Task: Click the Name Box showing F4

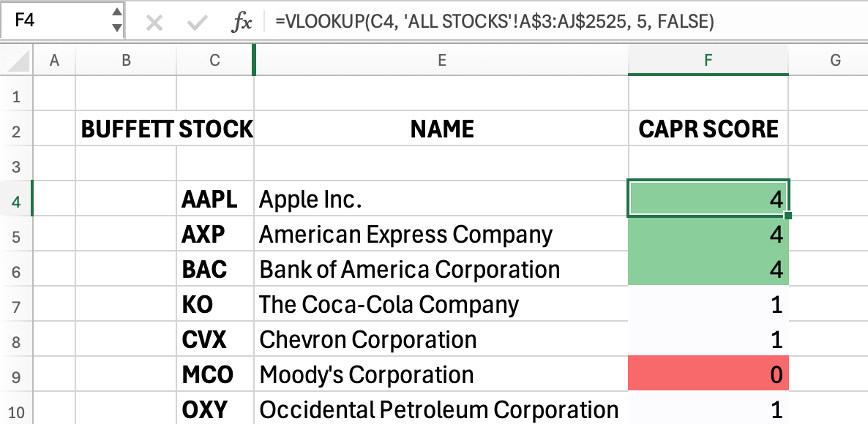Action: coord(55,22)
